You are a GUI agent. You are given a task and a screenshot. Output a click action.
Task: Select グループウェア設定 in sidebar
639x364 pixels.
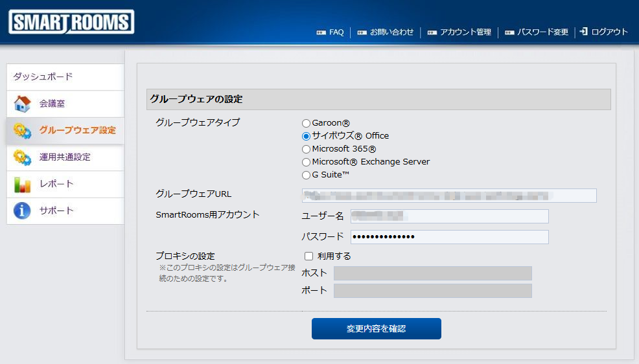[65, 131]
